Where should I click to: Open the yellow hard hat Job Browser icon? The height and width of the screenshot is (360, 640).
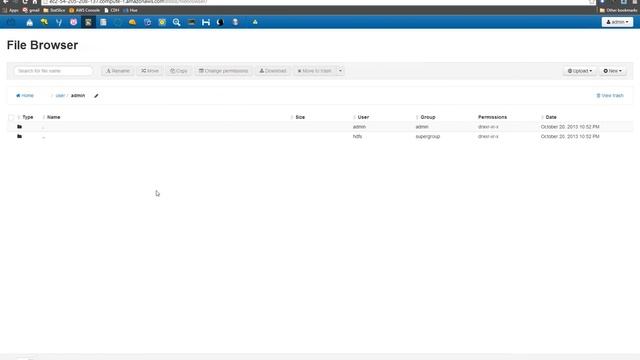pos(132,22)
